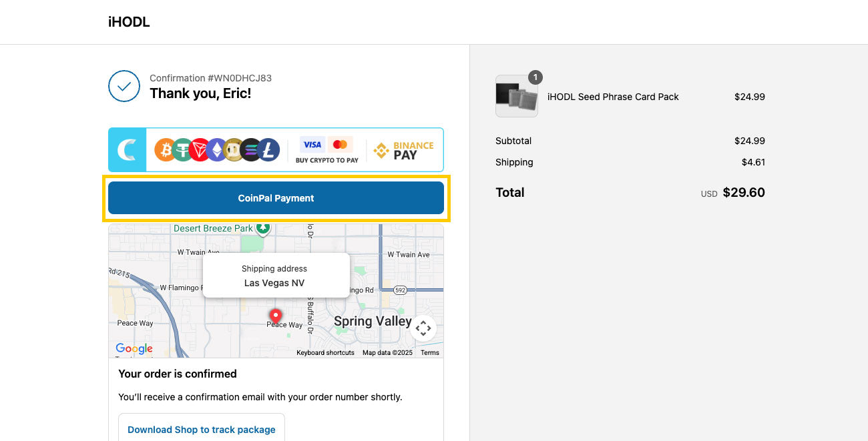This screenshot has width=868, height=441.
Task: Click the Ethereum coin icon
Action: point(216,149)
